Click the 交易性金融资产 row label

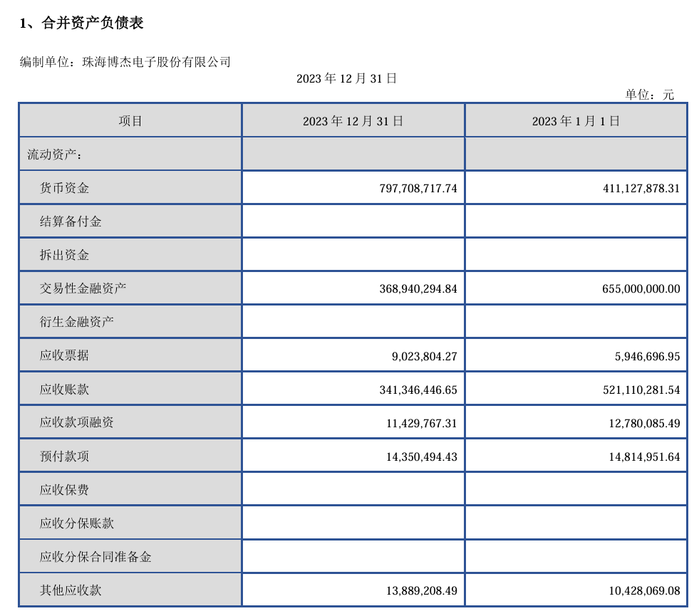[83, 288]
